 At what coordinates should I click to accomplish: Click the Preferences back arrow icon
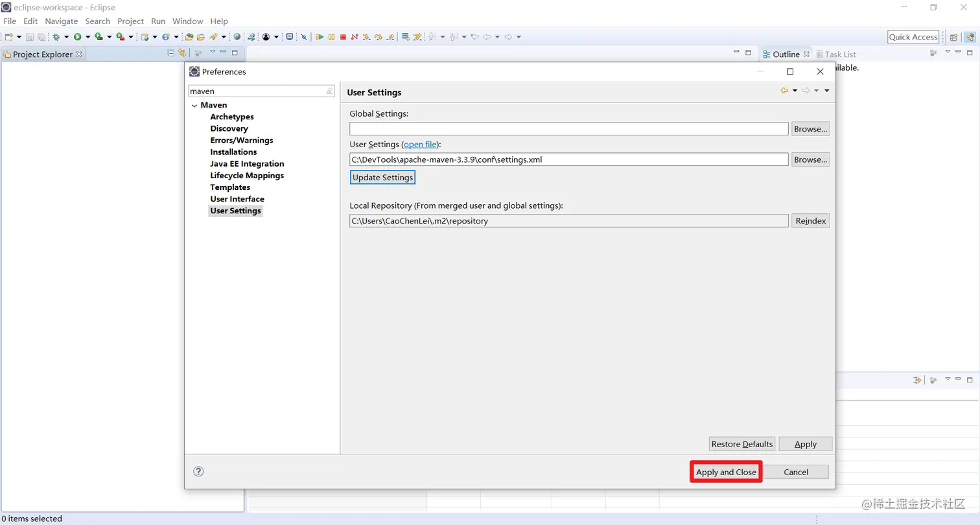point(784,91)
